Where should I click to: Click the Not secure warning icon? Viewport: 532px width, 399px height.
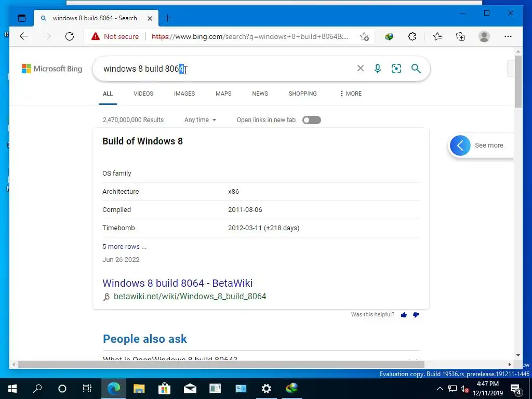click(96, 36)
